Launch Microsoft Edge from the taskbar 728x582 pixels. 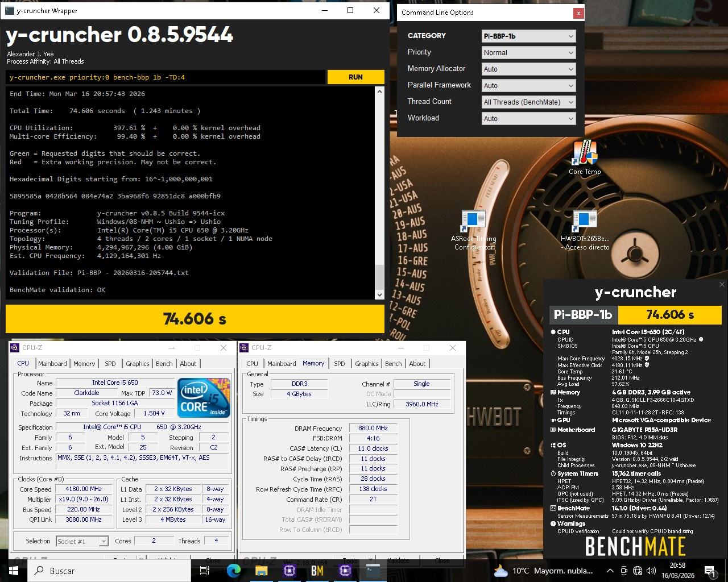(234, 571)
